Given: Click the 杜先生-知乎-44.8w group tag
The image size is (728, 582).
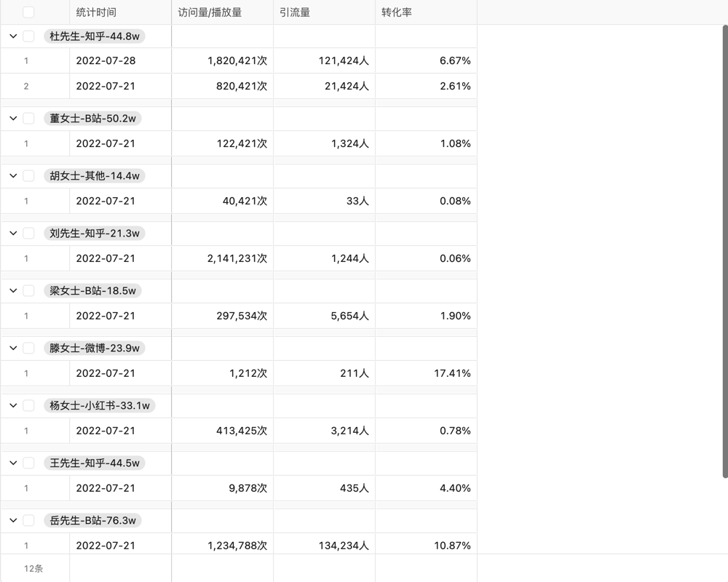Looking at the screenshot, I should point(95,36).
